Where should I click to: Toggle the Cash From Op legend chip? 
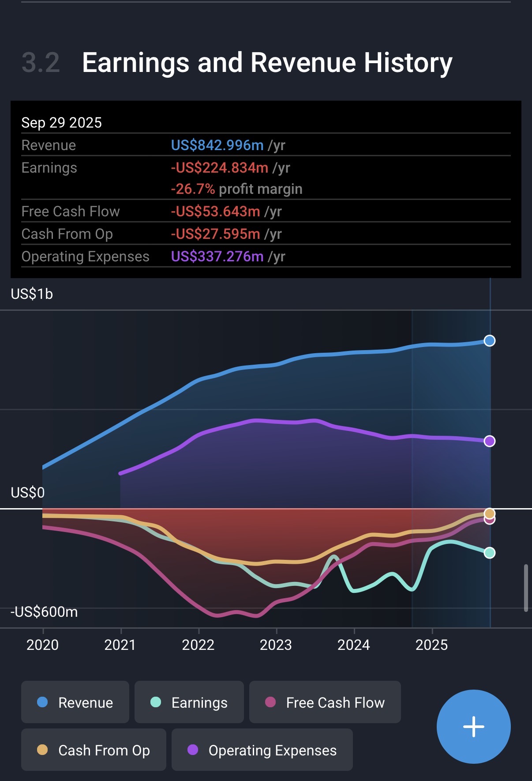tap(94, 750)
